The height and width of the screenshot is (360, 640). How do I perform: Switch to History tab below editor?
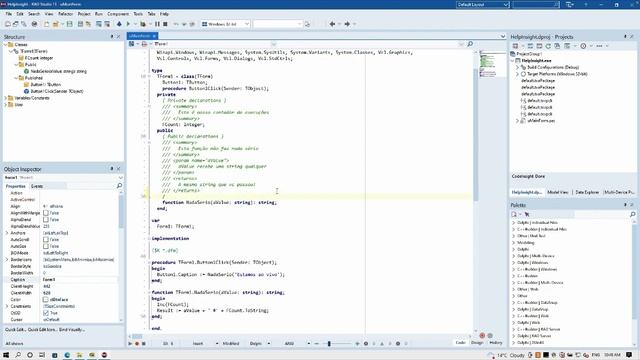(x=496, y=343)
